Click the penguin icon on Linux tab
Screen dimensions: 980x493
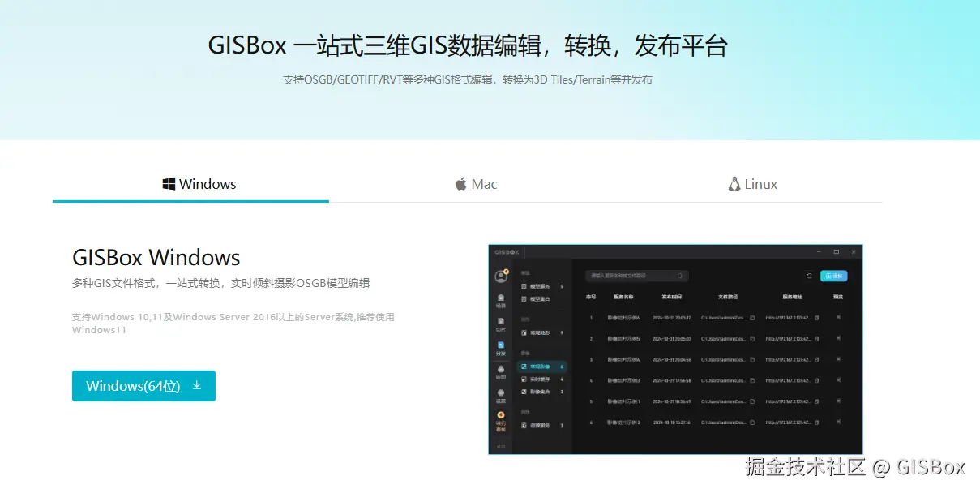pyautogui.click(x=734, y=184)
